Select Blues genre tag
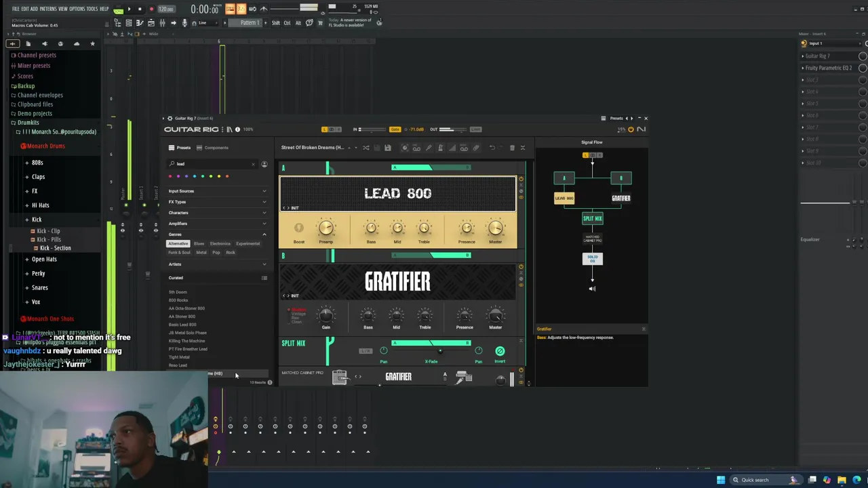Viewport: 868px width, 488px height. [199, 244]
